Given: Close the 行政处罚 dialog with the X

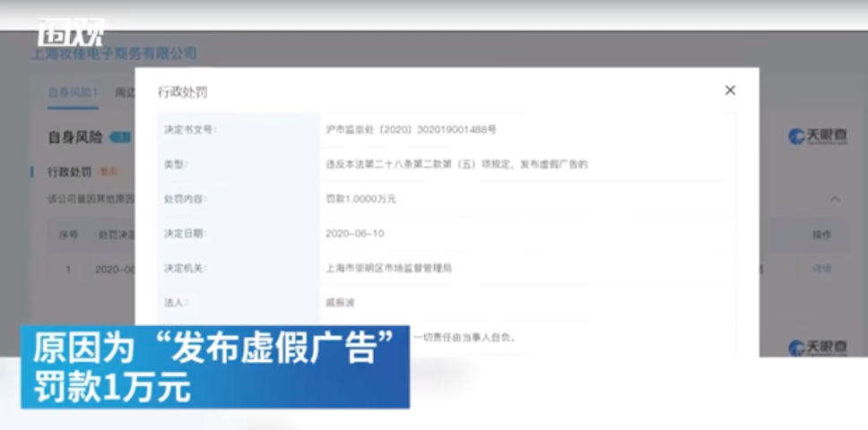Looking at the screenshot, I should click(x=730, y=90).
